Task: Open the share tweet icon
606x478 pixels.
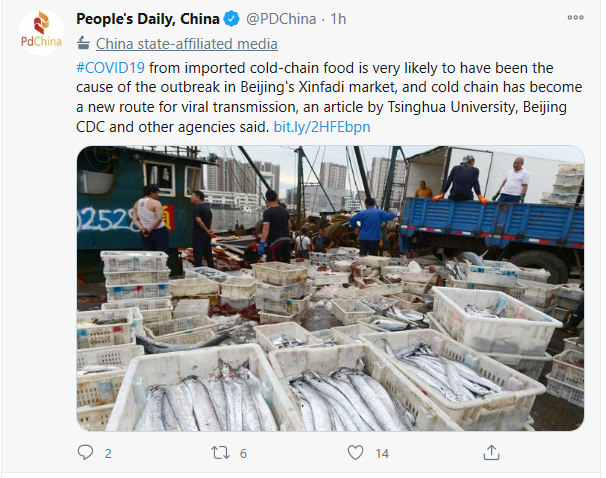Action: [x=491, y=452]
